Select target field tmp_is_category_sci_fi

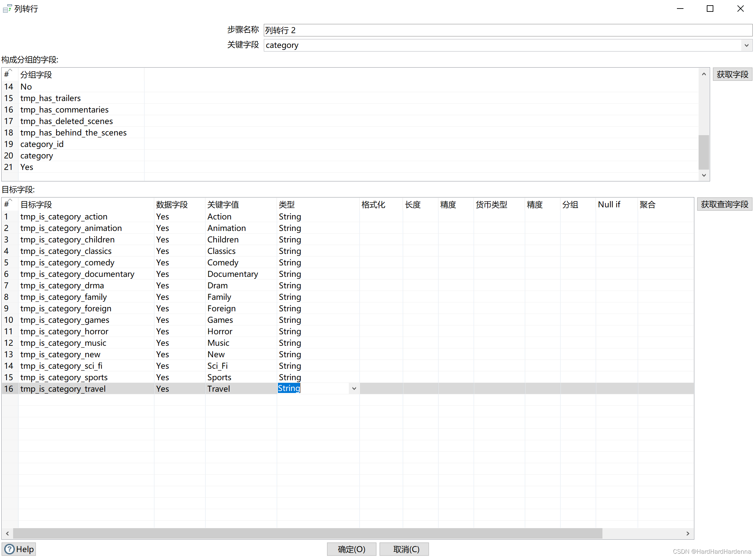(x=61, y=365)
